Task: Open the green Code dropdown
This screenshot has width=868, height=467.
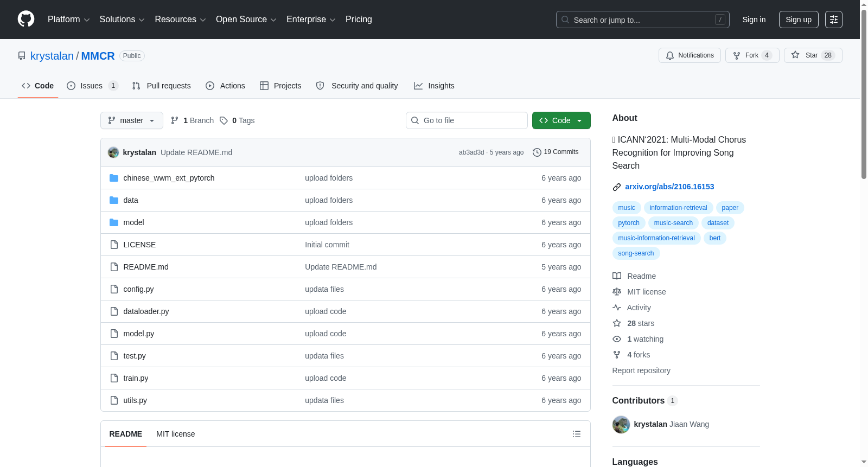Action: [561, 120]
